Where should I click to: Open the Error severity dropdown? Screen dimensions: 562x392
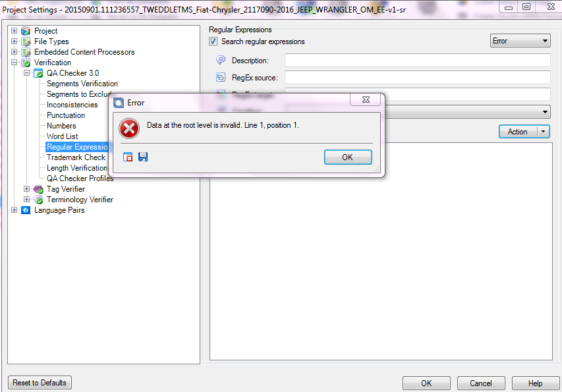(520, 41)
